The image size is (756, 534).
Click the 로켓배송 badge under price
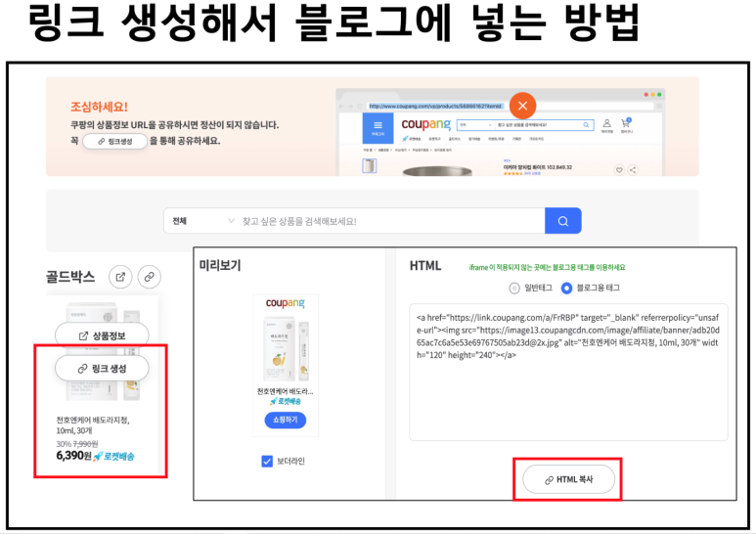coord(114,457)
